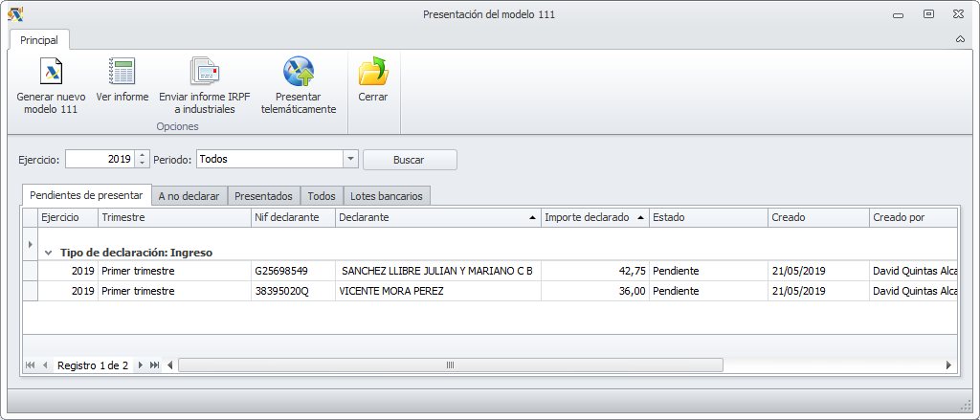Click the Buscar button

click(410, 160)
